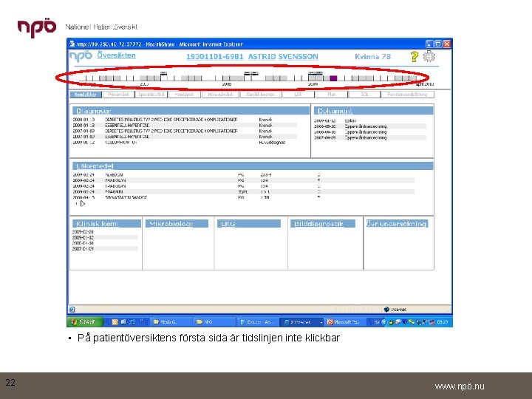This screenshot has height=399, width=532.
Task: Click the EKG panel header
Action: [249, 224]
